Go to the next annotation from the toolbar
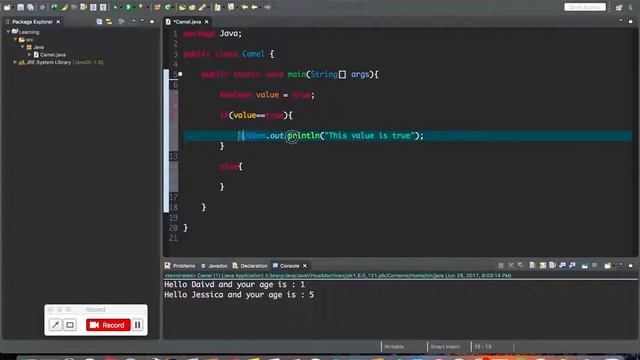This screenshot has height=360, width=640. click(x=218, y=7)
